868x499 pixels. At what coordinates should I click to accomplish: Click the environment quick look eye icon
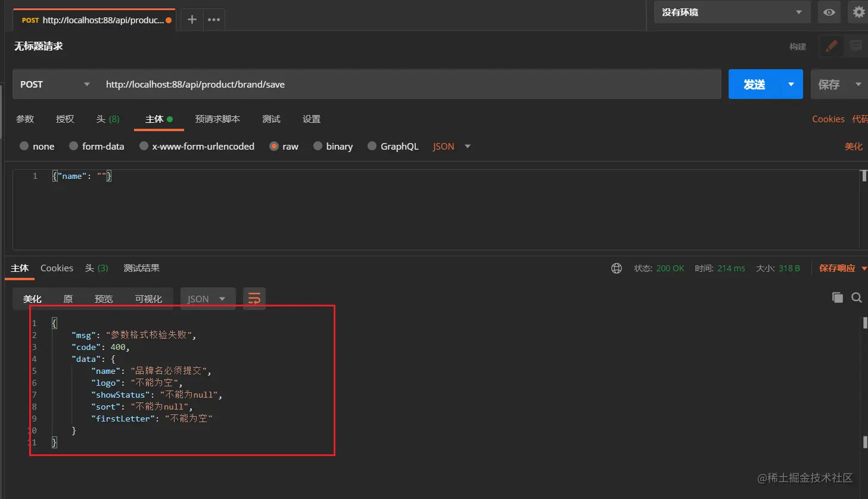point(829,12)
